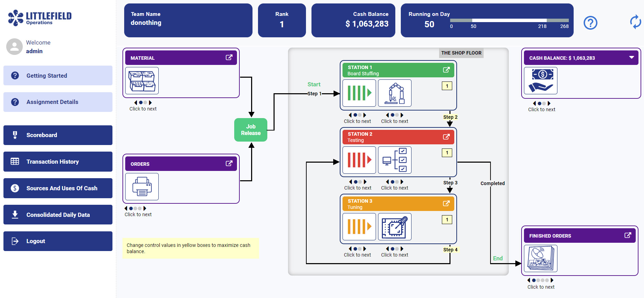Open Transaction History page

point(58,162)
